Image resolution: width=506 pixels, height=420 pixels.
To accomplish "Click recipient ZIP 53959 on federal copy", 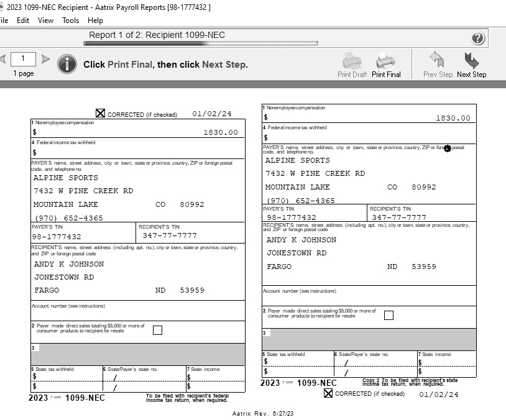I will click(192, 290).
